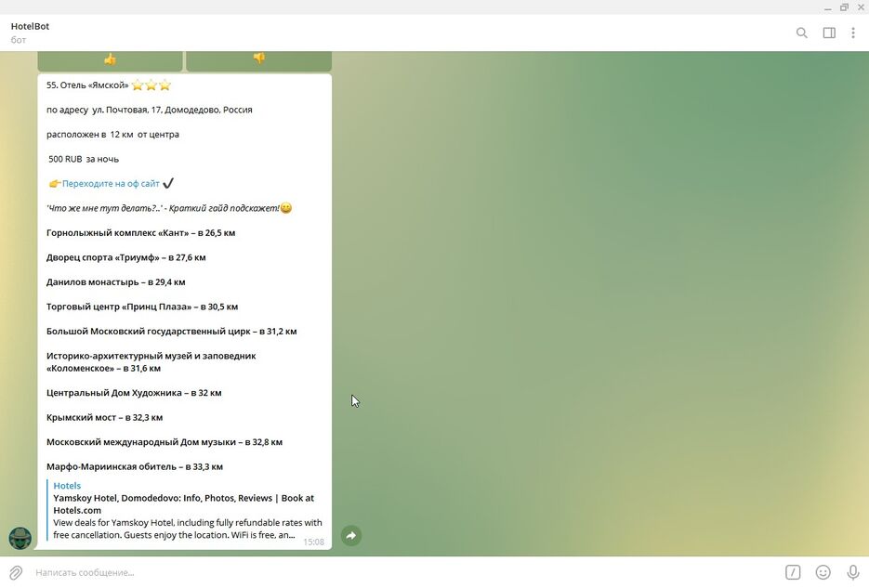Click the address text 'ул. Почтовая, 17, Домодедово'
The height and width of the screenshot is (588, 869).
156,110
